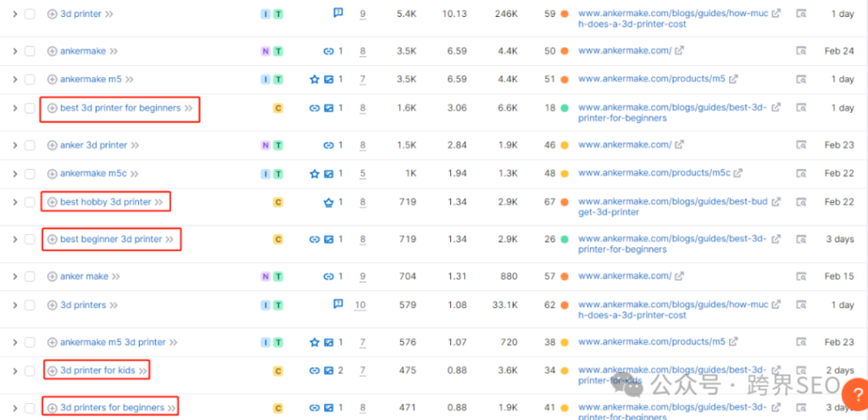This screenshot has width=868, height=420.
Task: Open URL www.ankermake.com/products/m5 in 'ankermake m5' row
Action: click(x=652, y=79)
